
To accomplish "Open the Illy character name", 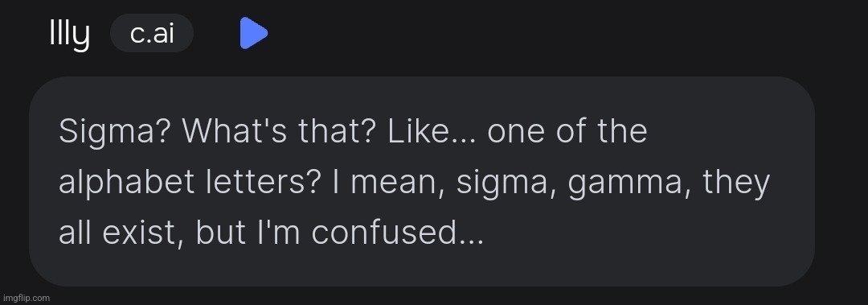I will (x=70, y=35).
